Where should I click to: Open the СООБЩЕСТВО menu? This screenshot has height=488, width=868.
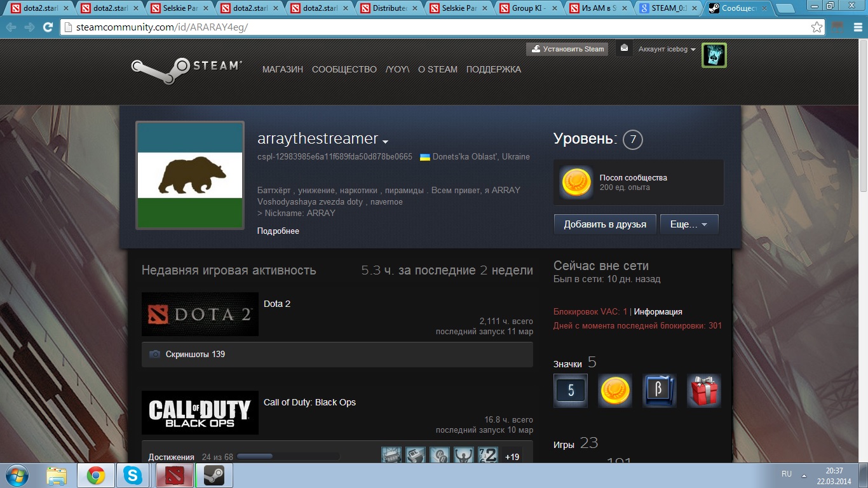(344, 69)
